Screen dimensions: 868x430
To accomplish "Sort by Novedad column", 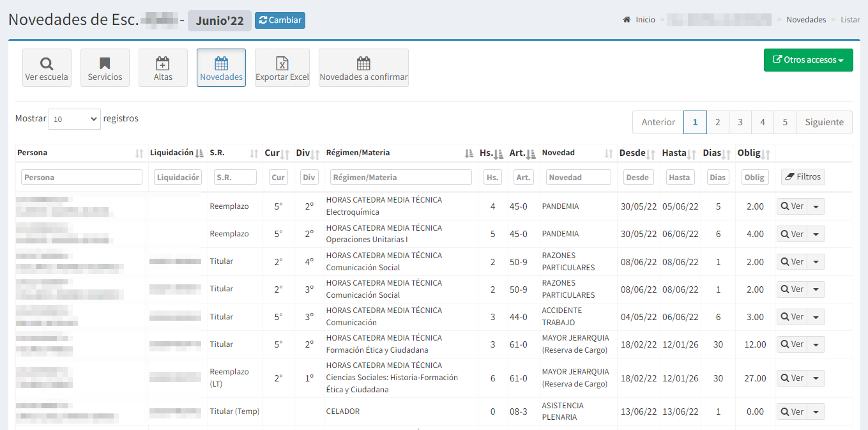I will pyautogui.click(x=578, y=153).
